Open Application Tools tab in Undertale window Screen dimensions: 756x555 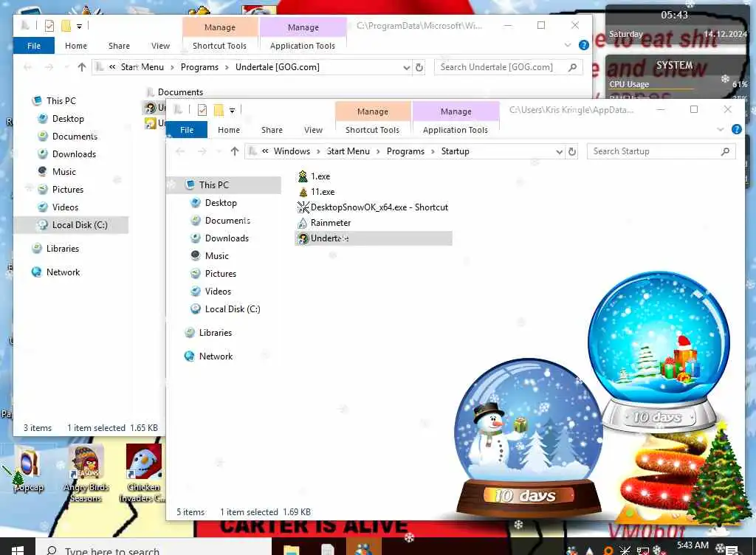tap(302, 45)
